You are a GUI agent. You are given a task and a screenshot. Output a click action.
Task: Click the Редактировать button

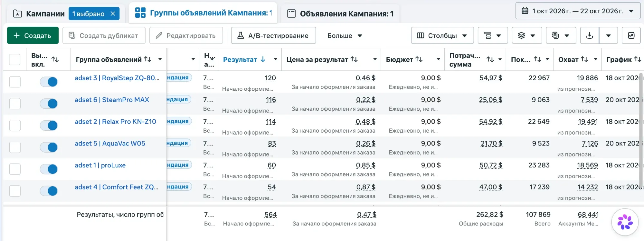click(186, 35)
